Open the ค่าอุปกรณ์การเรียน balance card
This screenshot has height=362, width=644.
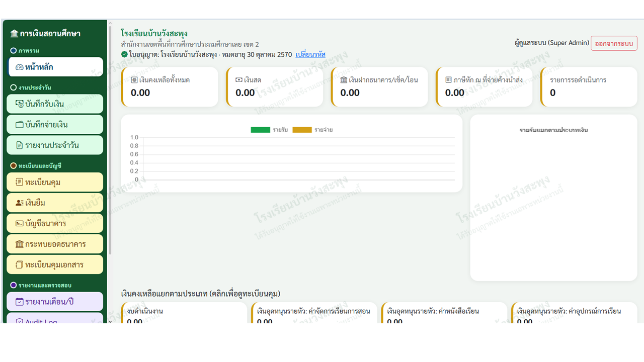click(x=574, y=313)
